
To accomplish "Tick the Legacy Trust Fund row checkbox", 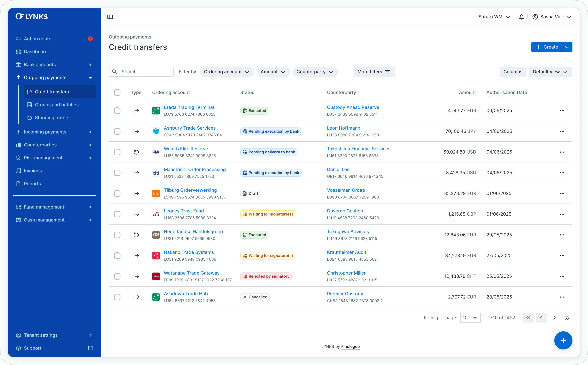I will 117,214.
